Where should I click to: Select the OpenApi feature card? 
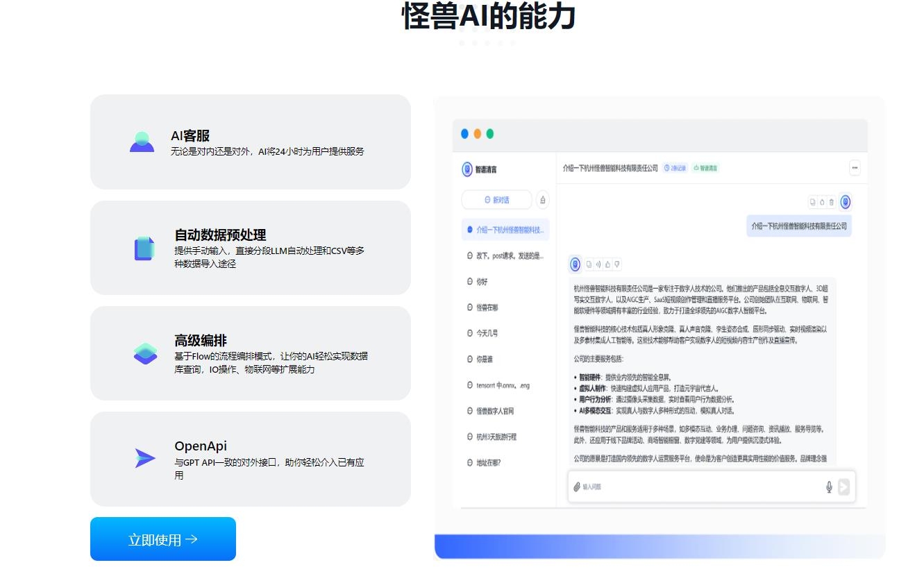(250, 459)
